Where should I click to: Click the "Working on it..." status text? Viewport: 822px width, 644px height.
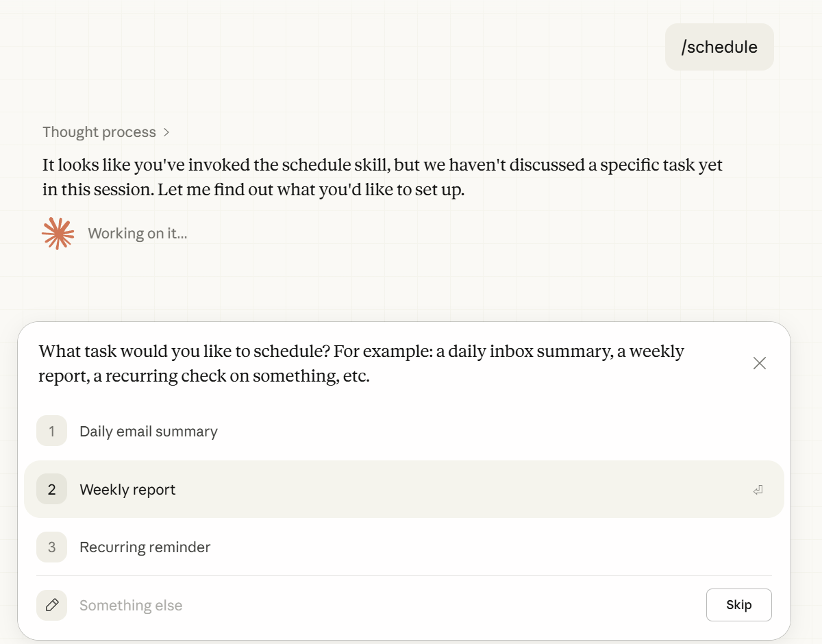tap(137, 233)
